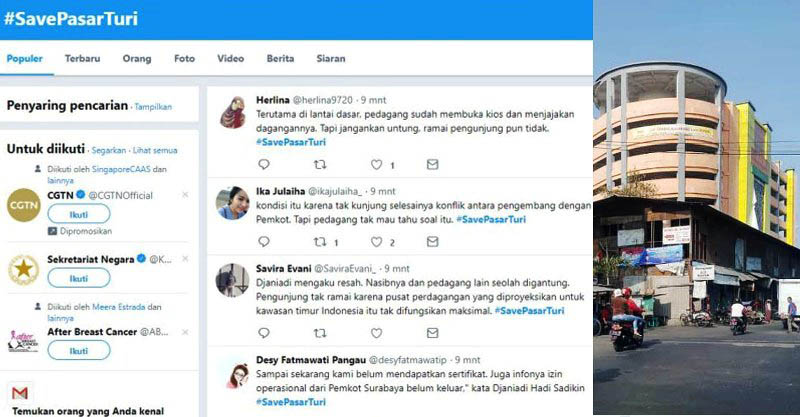Open #SavePasarTuri hashtag in Desy Fatmawati's tweet
Screen dimensions: 800x417
(291, 402)
